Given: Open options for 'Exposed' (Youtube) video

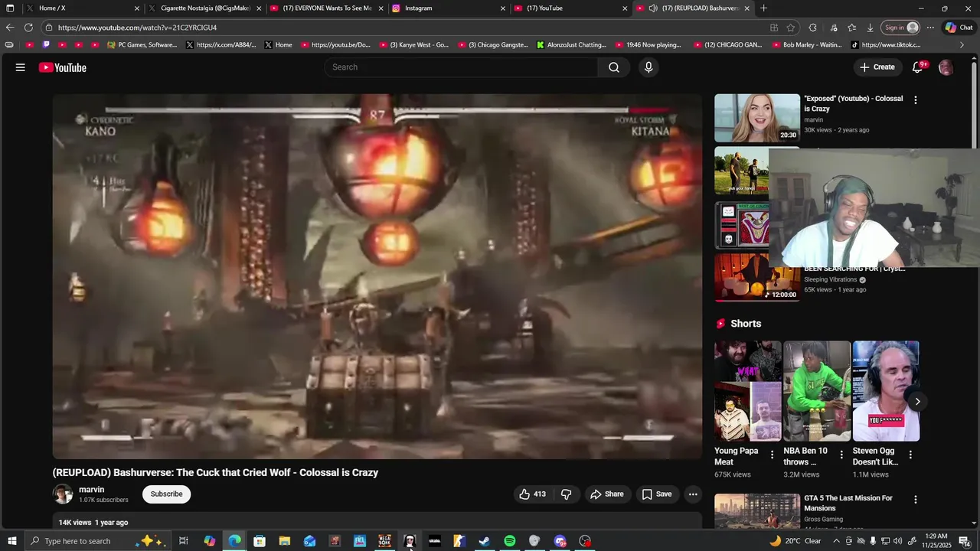Looking at the screenshot, I should [x=915, y=99].
